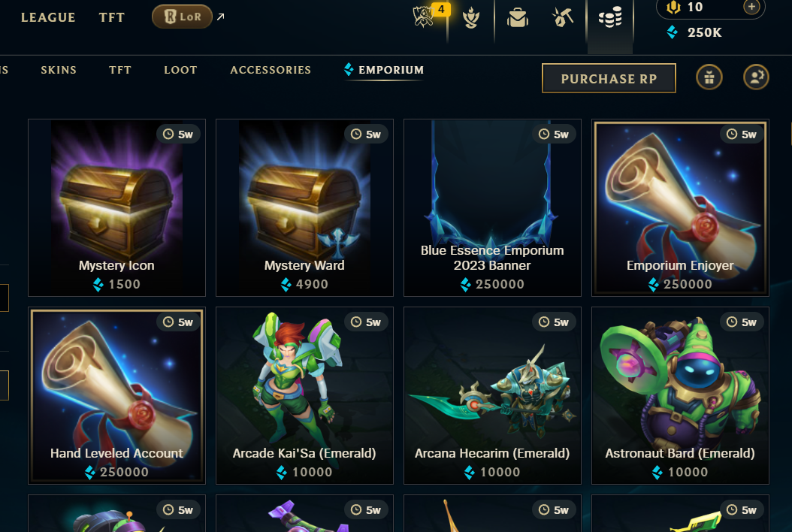Go to the League menu item
This screenshot has width=792, height=532.
(48, 18)
